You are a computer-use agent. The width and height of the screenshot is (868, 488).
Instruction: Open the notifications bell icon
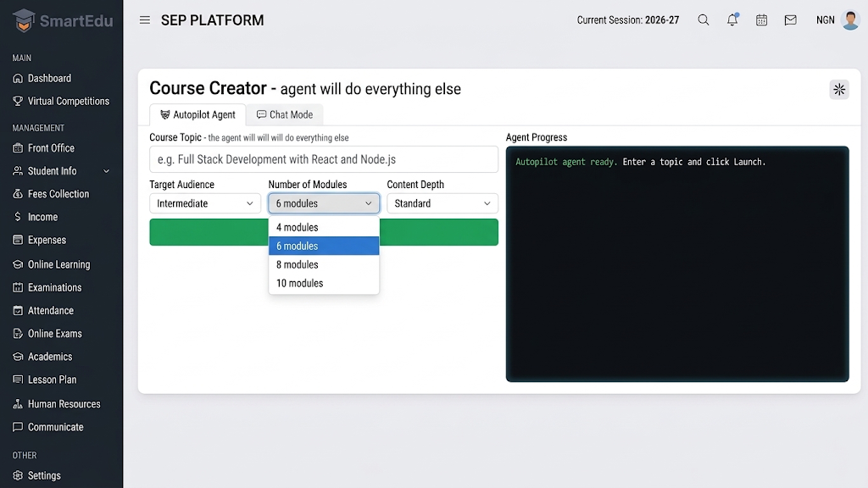click(x=732, y=19)
